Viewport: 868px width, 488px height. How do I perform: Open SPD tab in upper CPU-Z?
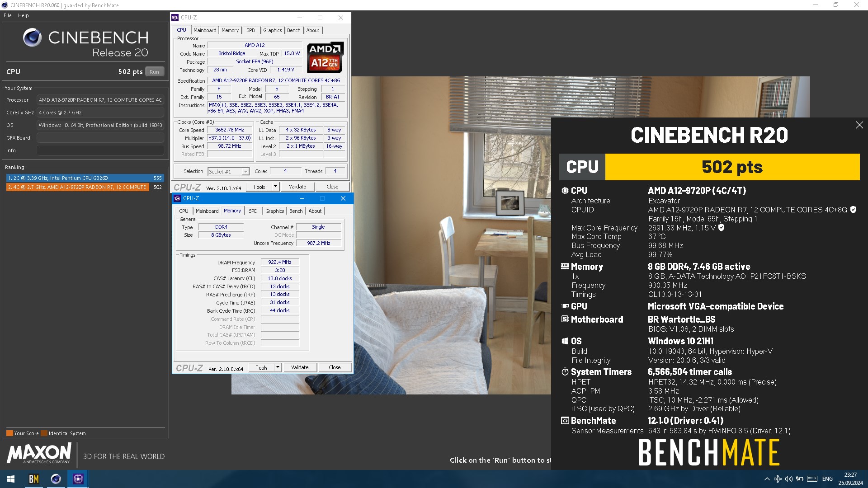click(251, 30)
